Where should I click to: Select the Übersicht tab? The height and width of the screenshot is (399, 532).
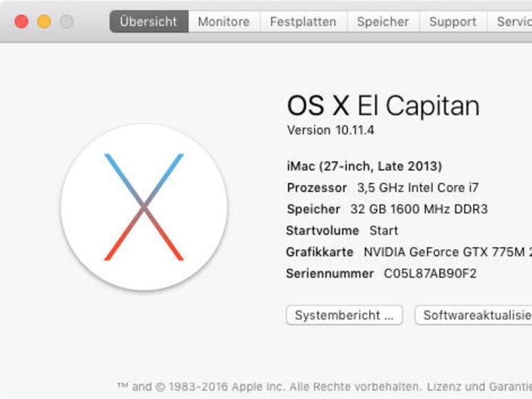point(149,21)
